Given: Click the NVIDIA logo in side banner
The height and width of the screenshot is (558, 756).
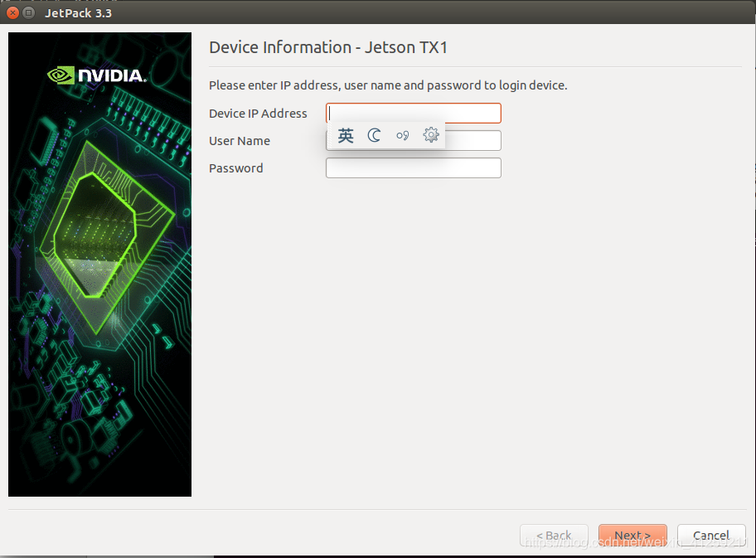Looking at the screenshot, I should tap(97, 75).
